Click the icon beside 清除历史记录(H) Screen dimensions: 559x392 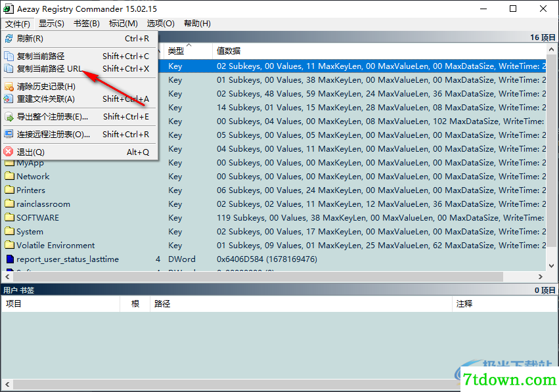(x=9, y=87)
